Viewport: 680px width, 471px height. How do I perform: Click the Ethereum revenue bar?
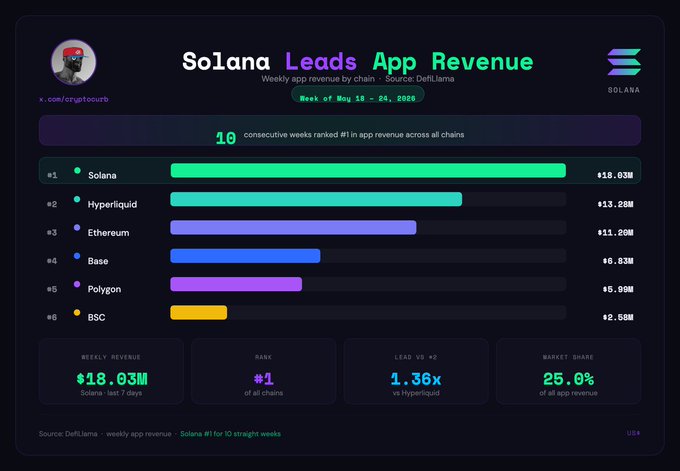click(293, 227)
